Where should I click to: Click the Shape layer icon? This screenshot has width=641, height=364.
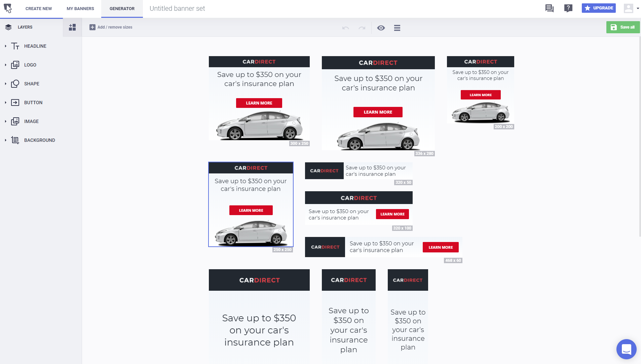(x=15, y=84)
